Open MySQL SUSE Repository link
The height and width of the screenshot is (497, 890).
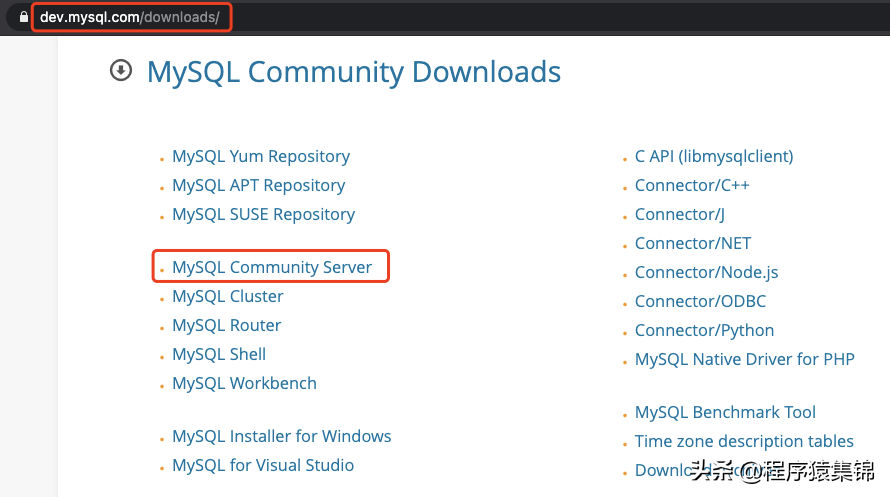263,214
